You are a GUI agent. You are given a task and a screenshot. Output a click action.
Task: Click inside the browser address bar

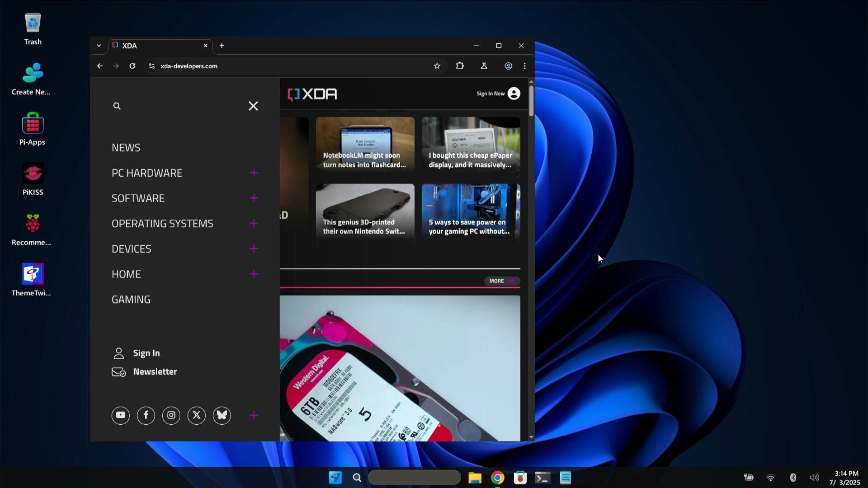(271, 66)
